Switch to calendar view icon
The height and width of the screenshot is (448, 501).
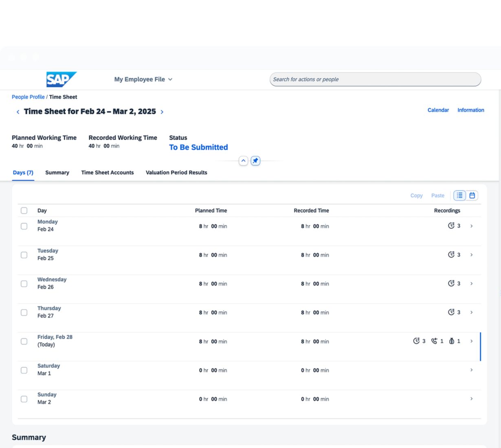pos(472,195)
